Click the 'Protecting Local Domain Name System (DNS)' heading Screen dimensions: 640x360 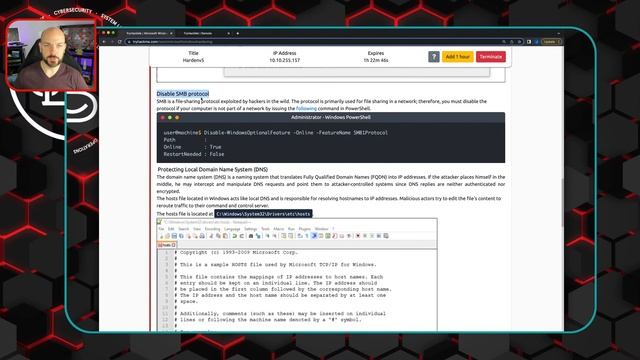click(x=213, y=169)
